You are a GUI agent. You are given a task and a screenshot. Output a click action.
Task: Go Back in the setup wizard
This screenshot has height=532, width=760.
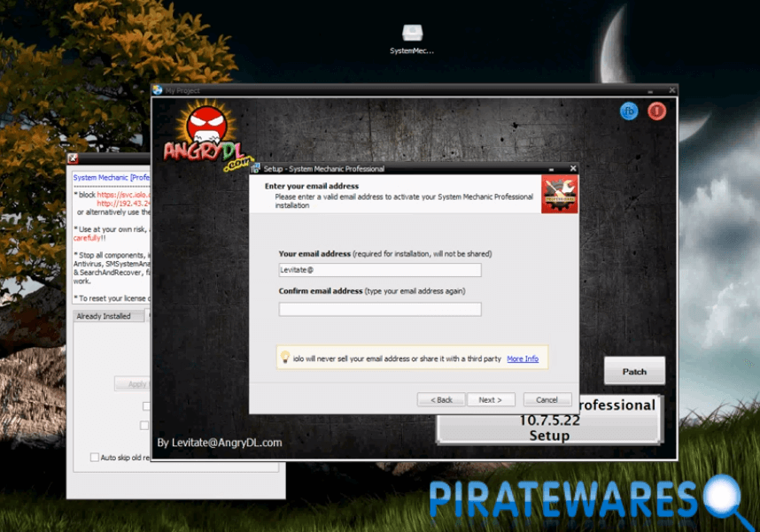441,400
